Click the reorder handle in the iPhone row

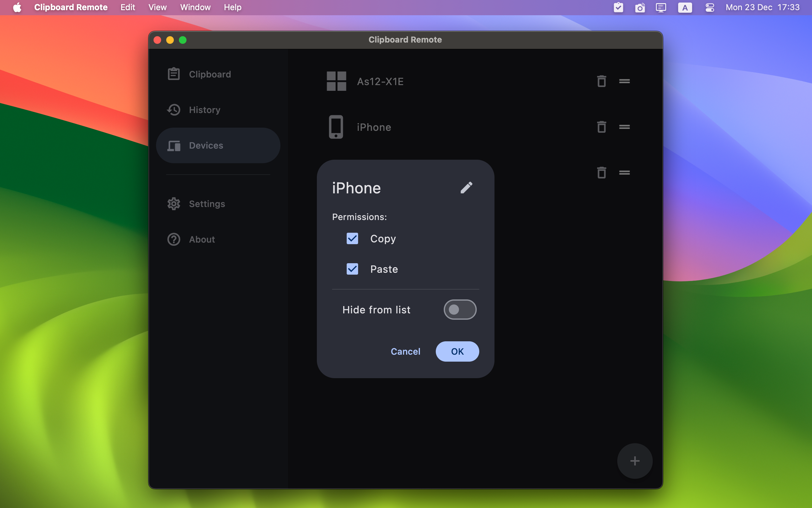click(x=624, y=127)
